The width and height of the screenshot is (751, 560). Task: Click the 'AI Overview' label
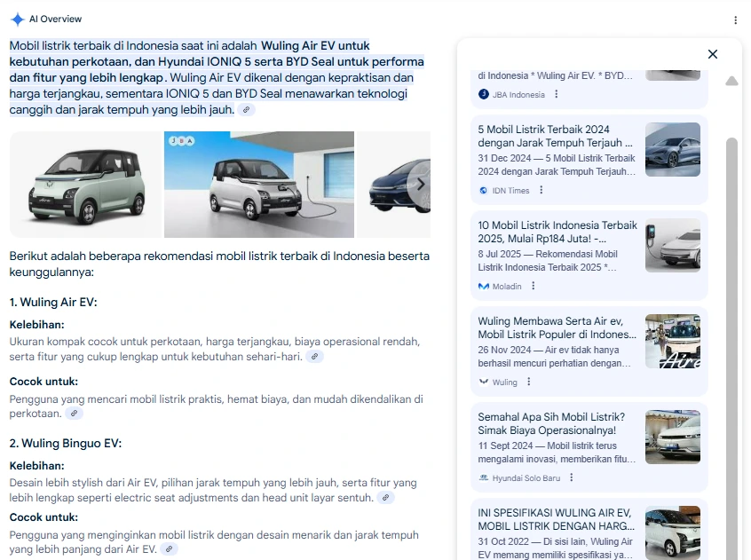click(56, 20)
